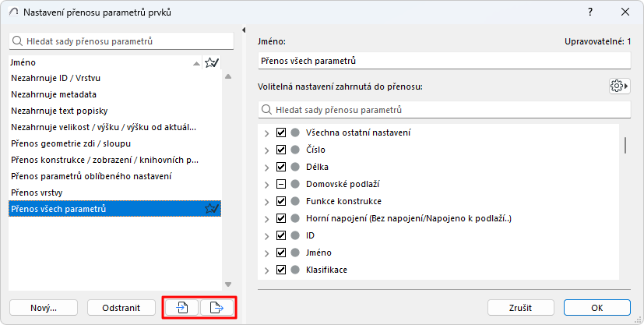
Task: Expand the Délka tree item
Action: (267, 167)
